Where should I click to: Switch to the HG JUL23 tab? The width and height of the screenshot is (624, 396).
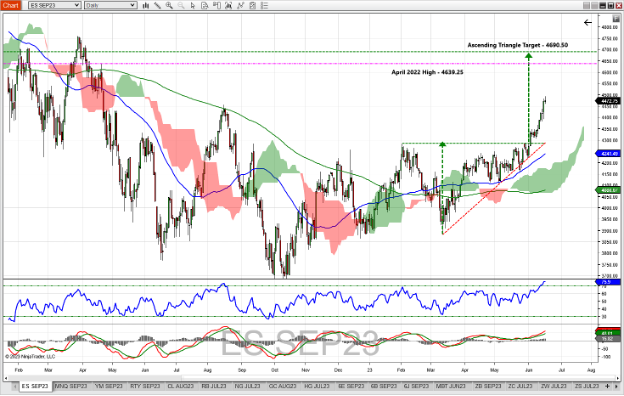317,386
